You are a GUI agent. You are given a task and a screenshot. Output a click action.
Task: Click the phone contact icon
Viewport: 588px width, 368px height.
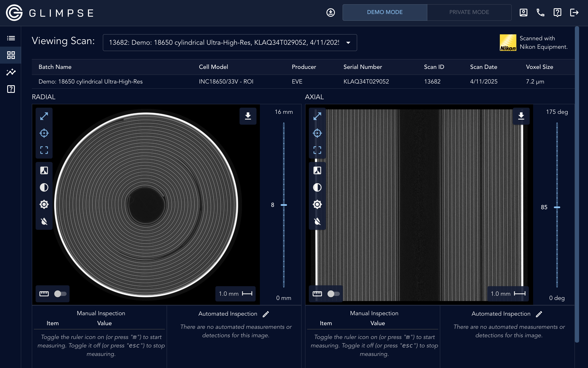[540, 13]
